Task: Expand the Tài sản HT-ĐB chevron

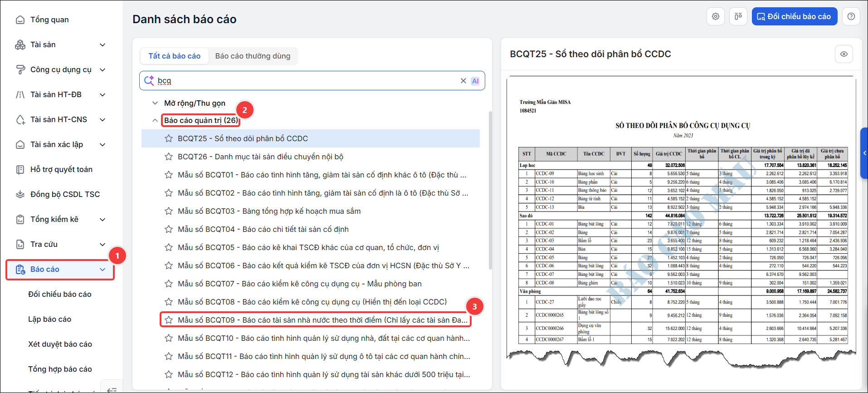Action: (x=102, y=94)
